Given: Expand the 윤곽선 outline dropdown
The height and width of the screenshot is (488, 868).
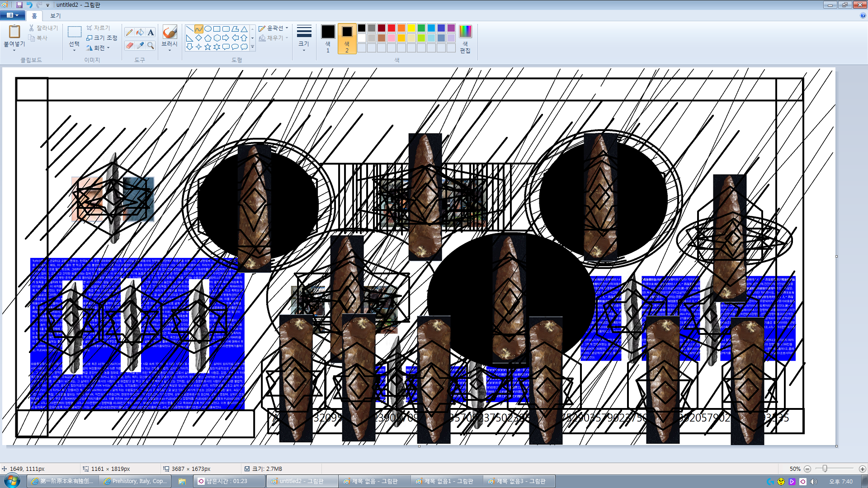Looking at the screenshot, I should point(274,28).
